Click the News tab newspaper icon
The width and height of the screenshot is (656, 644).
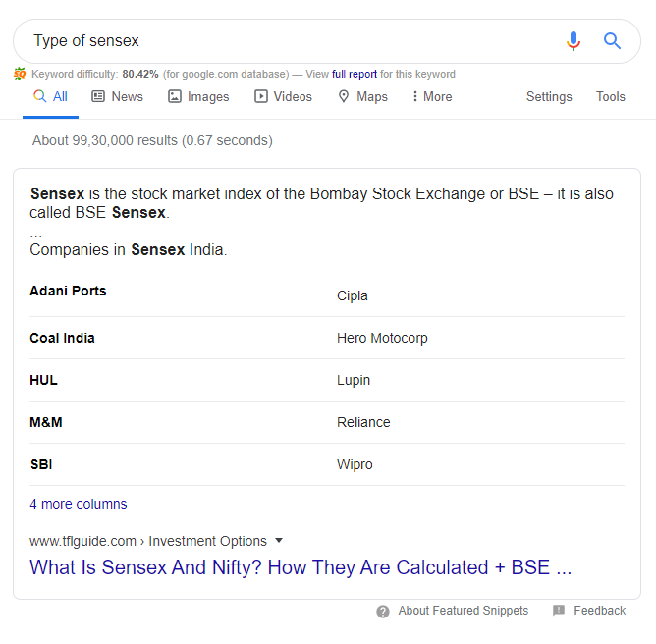coord(98,96)
